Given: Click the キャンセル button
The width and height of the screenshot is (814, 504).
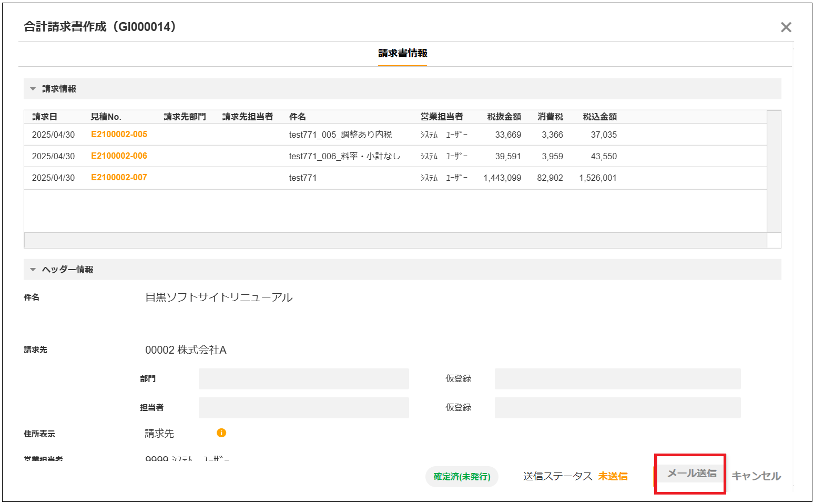Looking at the screenshot, I should tap(756, 476).
